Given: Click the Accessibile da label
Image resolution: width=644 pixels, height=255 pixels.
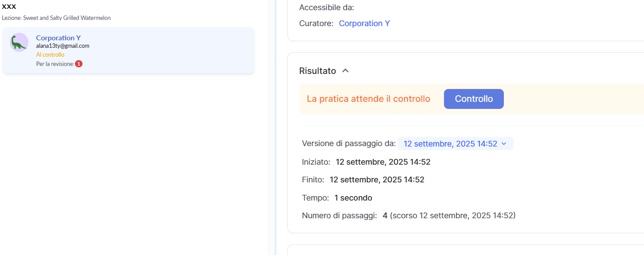Looking at the screenshot, I should click(326, 8).
